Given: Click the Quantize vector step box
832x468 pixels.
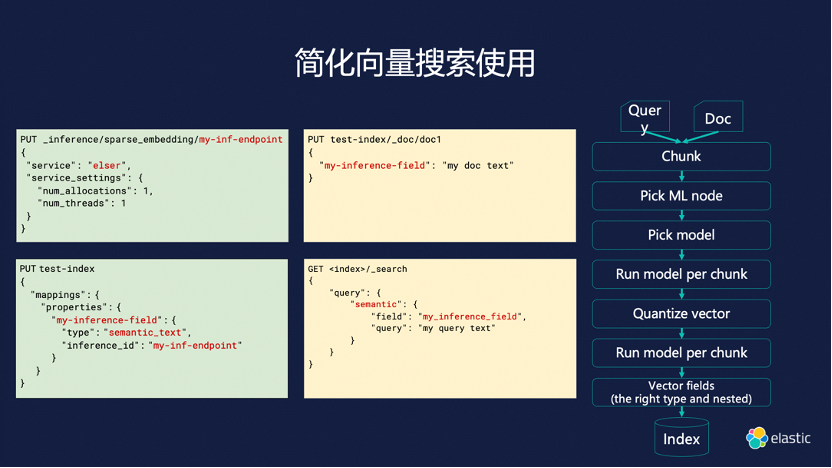Looking at the screenshot, I should coord(681,314).
